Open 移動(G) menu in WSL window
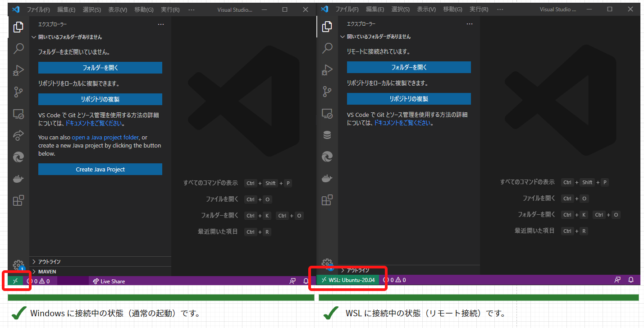Viewport: 644px width, 328px height. [x=452, y=9]
